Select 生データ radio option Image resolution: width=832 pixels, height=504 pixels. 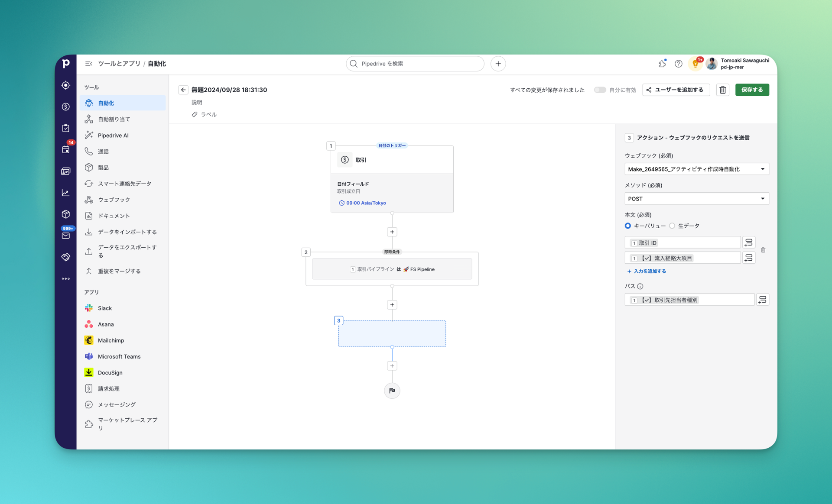(x=672, y=226)
